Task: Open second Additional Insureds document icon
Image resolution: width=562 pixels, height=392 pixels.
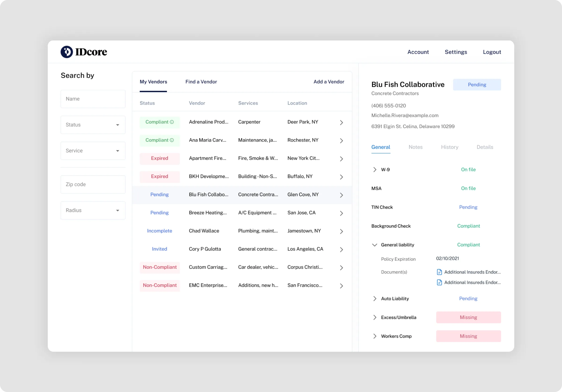Action: click(x=439, y=282)
